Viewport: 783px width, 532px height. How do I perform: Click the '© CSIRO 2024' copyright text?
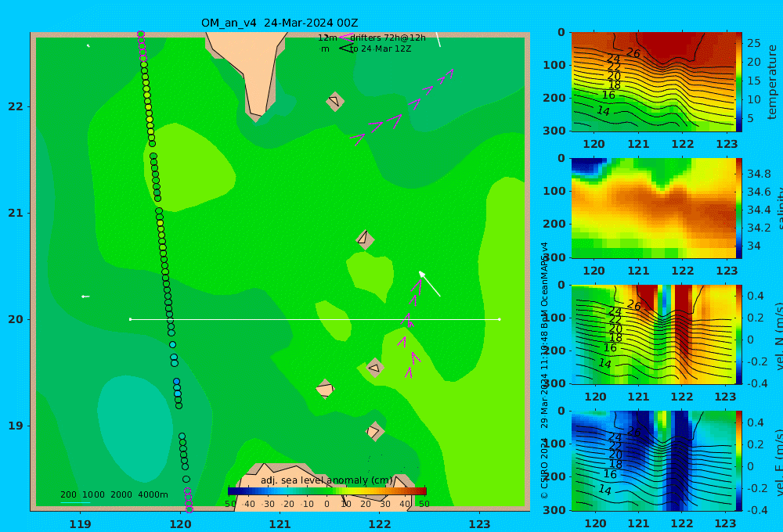[x=544, y=469]
